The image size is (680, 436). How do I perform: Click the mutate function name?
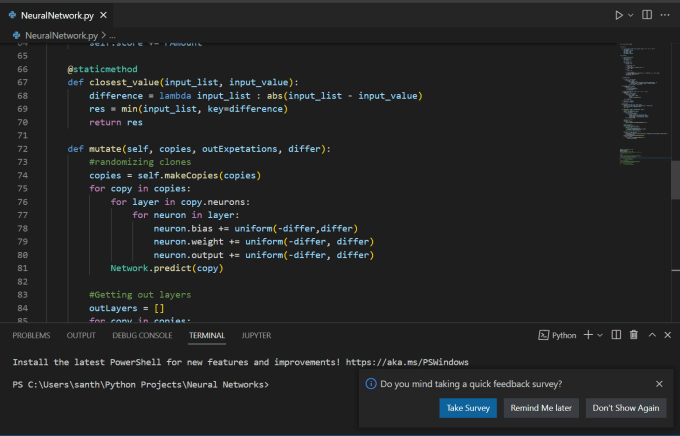105,149
